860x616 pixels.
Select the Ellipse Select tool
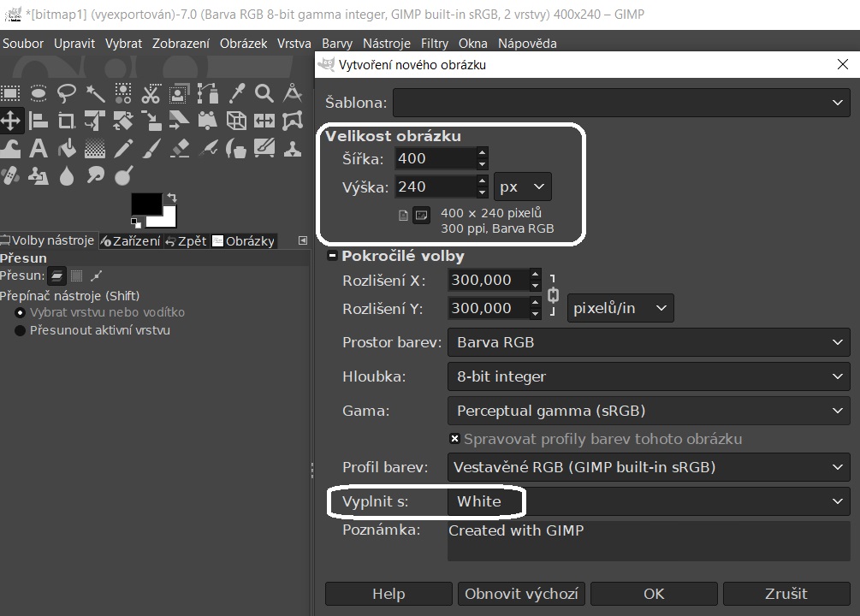(x=39, y=94)
